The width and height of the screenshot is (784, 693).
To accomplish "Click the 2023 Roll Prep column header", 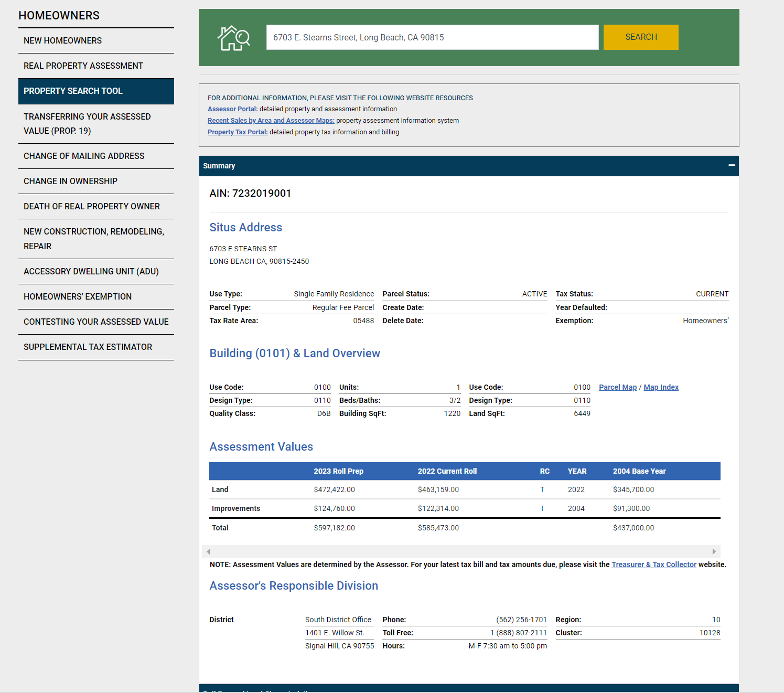I will click(x=338, y=471).
